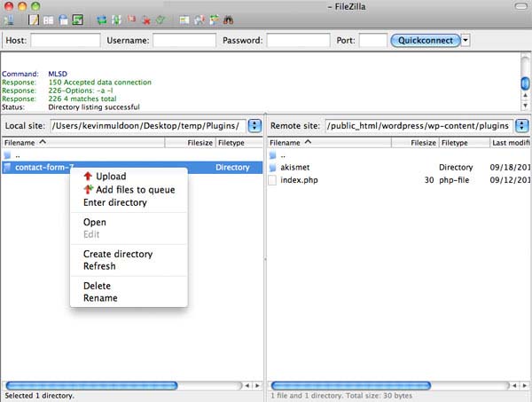The image size is (532, 402).
Task: Search files with the binoculars icon
Action: tap(229, 20)
